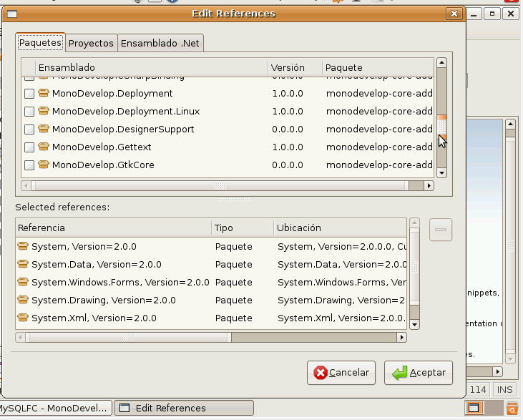Click the workspace switcher icon in panel
Viewport: 523px width, 420px height.
[474, 408]
